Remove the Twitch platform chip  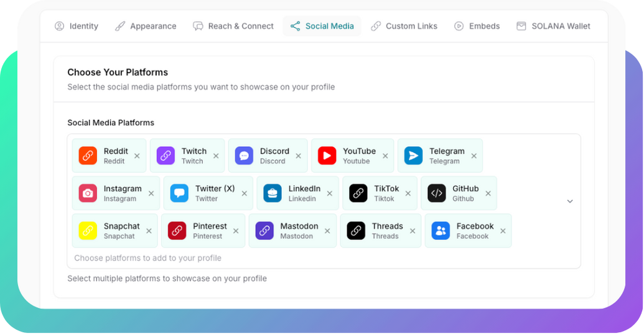216,156
